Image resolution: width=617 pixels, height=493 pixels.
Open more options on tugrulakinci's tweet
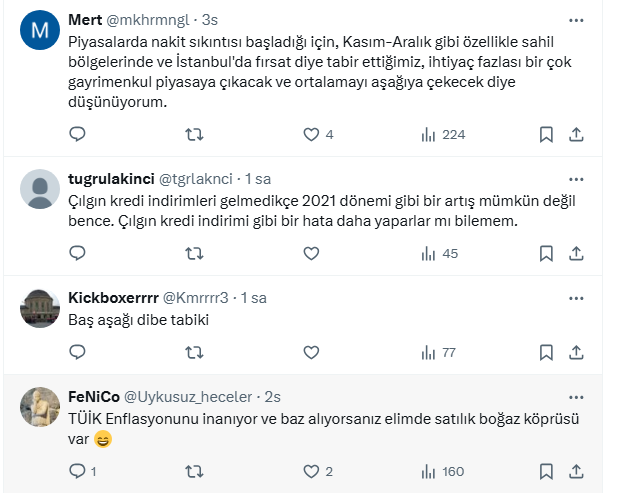[x=576, y=179]
